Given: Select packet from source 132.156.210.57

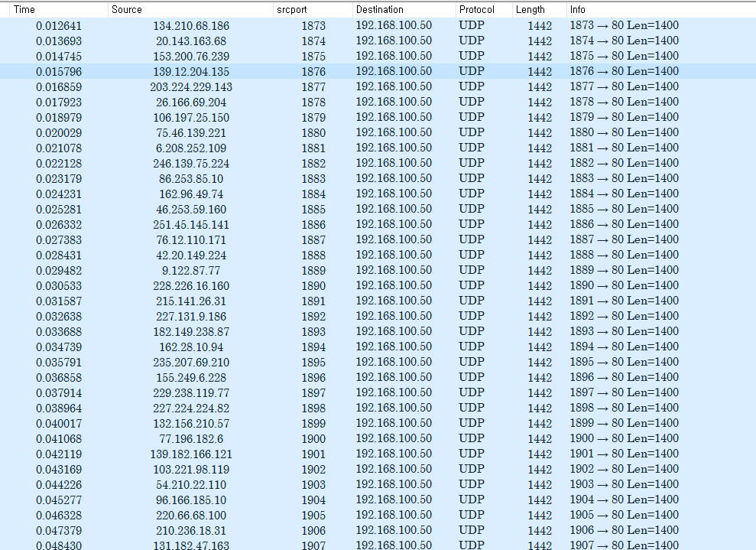Looking at the screenshot, I should click(x=378, y=423).
